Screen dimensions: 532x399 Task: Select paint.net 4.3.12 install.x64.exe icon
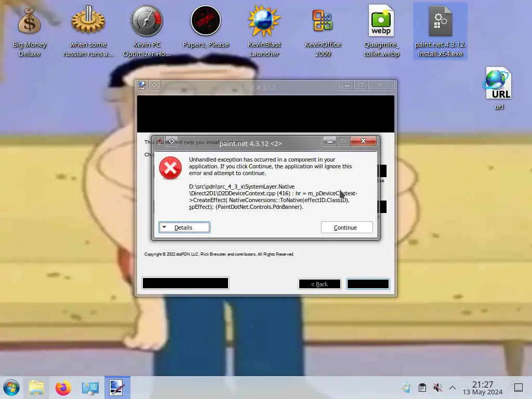click(x=441, y=31)
